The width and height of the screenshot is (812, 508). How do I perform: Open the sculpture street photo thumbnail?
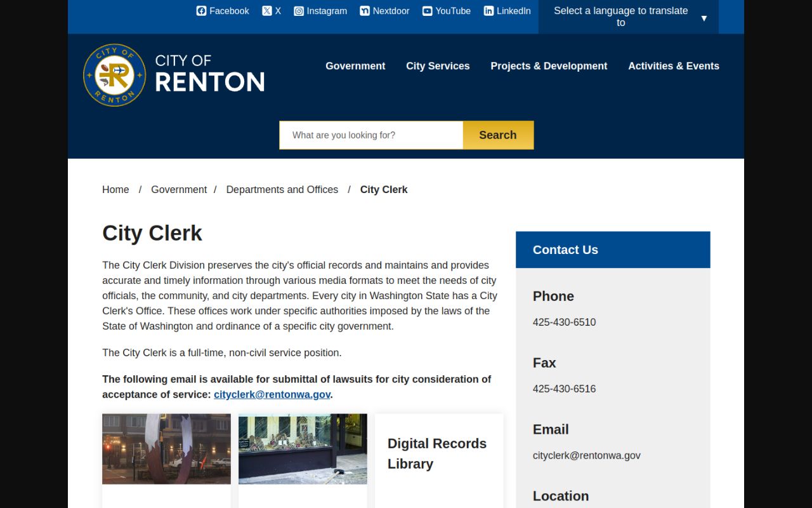click(166, 449)
